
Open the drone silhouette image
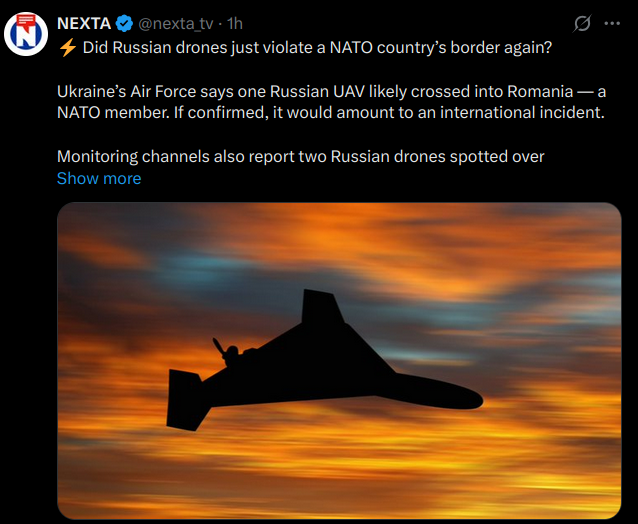click(x=339, y=361)
